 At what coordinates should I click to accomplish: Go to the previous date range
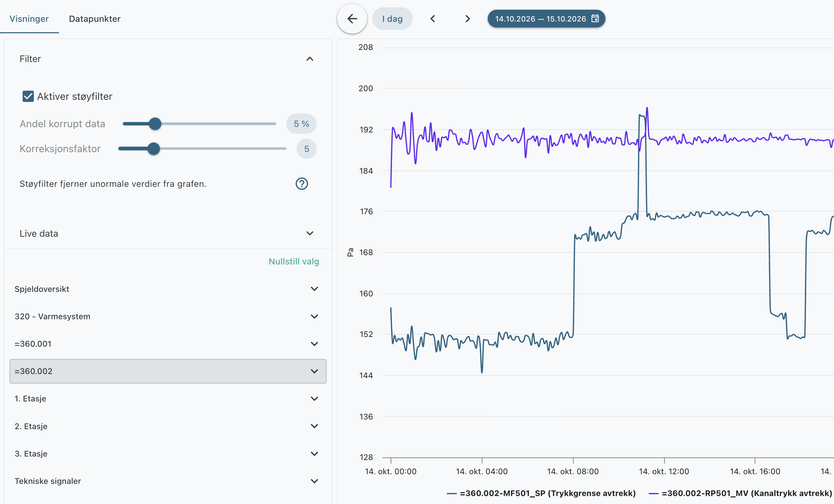pyautogui.click(x=433, y=19)
